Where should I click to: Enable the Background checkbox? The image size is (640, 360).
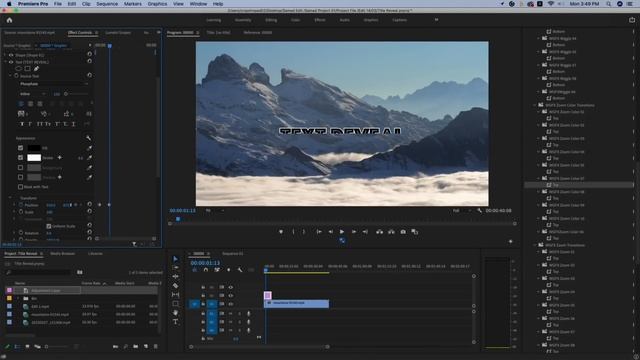pos(20,167)
